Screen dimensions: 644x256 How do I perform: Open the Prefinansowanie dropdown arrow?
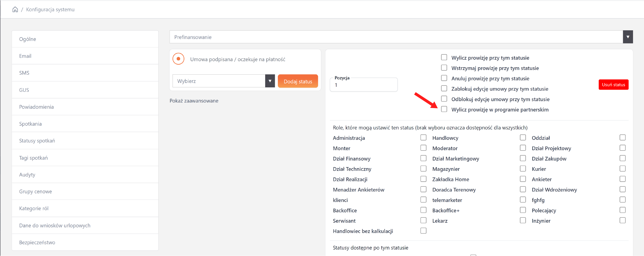(627, 37)
